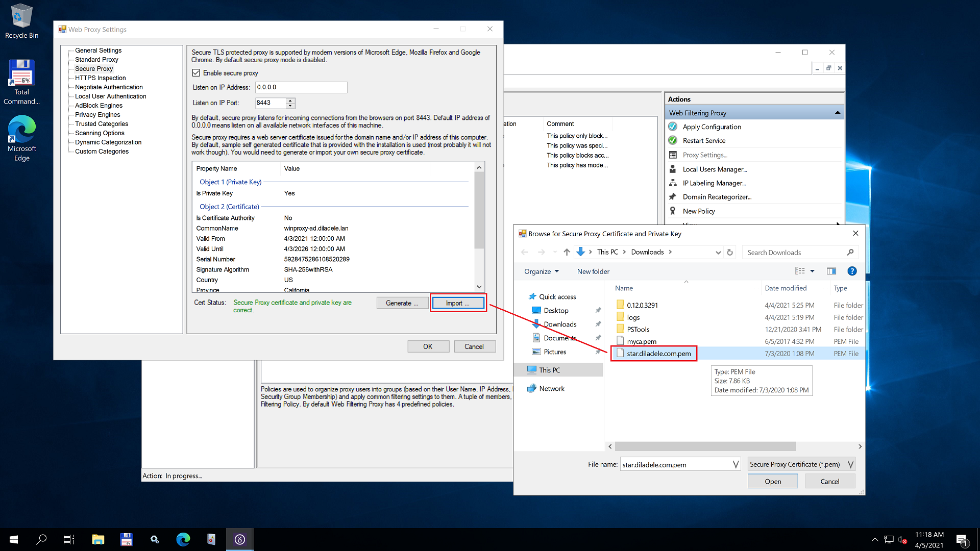
Task: Expand the This PC breadcrumb chevron
Action: tap(624, 252)
